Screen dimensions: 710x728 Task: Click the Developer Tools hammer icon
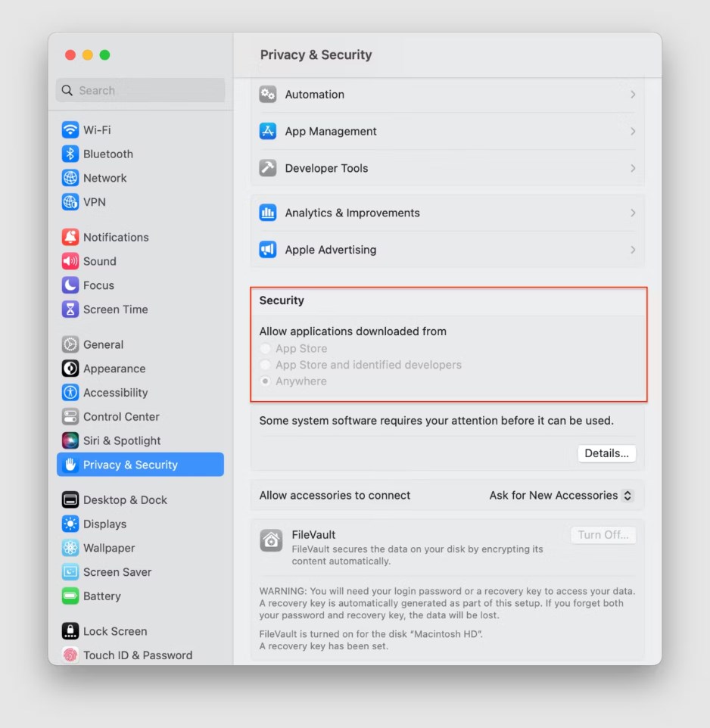point(268,168)
